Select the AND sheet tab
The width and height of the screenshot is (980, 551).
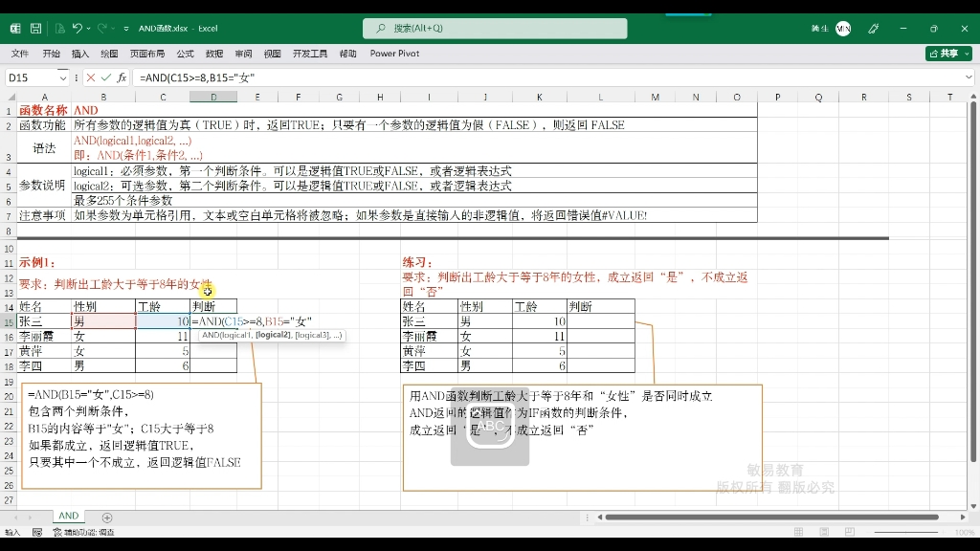68,516
